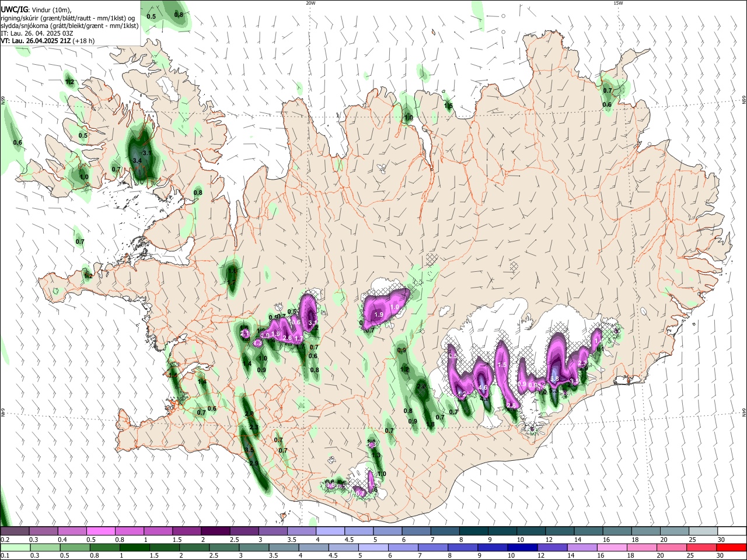This screenshot has height=560, width=747.
Task: Select the dark teal swatch starting at 8 on snow scale
Action: (x=474, y=531)
